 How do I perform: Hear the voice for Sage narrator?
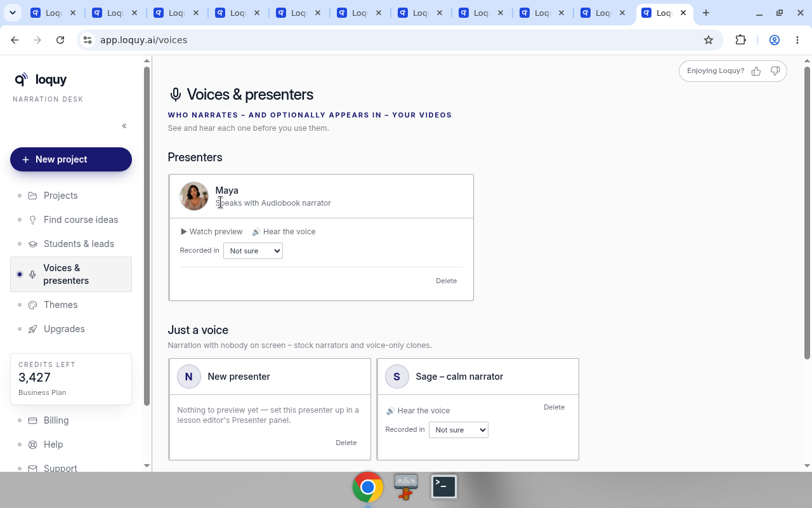[418, 411]
